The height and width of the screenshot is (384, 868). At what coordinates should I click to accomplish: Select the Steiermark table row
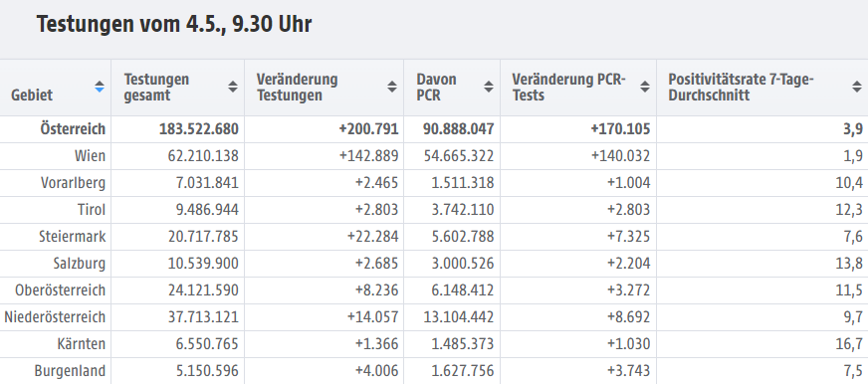pos(434,237)
